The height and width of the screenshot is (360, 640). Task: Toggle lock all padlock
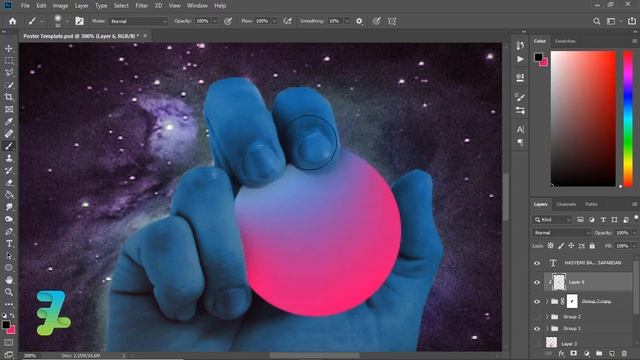tap(592, 246)
